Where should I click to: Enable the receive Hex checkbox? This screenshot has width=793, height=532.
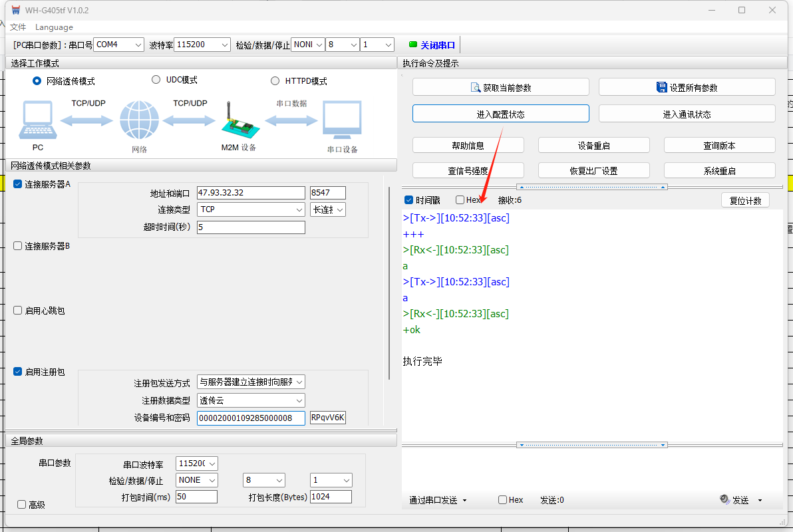[x=460, y=200]
